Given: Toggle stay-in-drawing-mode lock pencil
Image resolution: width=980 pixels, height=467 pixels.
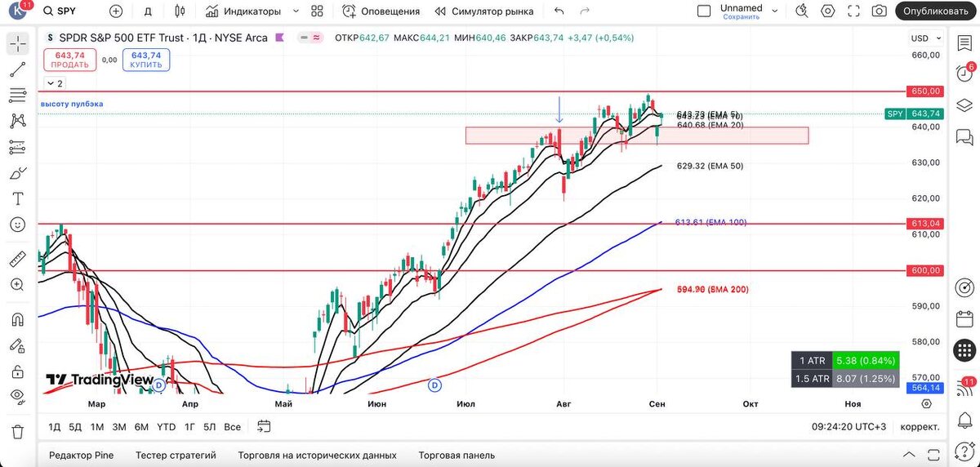Looking at the screenshot, I should pos(17,345).
